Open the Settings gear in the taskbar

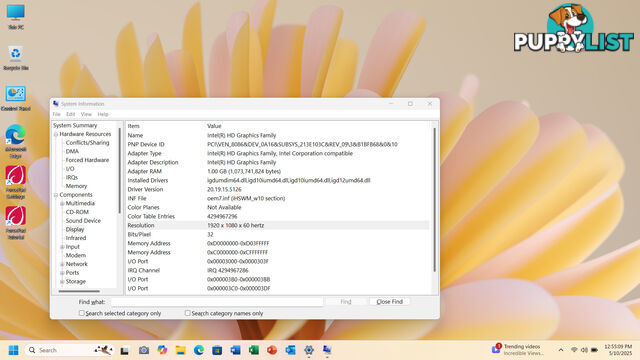pos(309,350)
